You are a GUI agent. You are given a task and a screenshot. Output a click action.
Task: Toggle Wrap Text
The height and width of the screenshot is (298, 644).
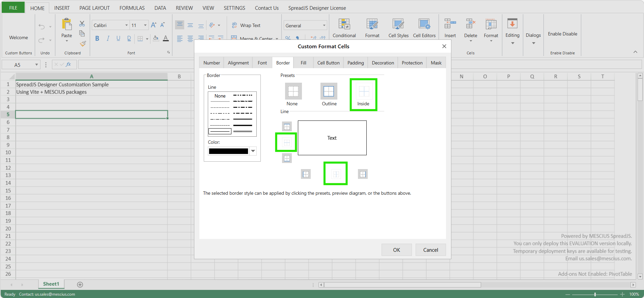pos(246,25)
